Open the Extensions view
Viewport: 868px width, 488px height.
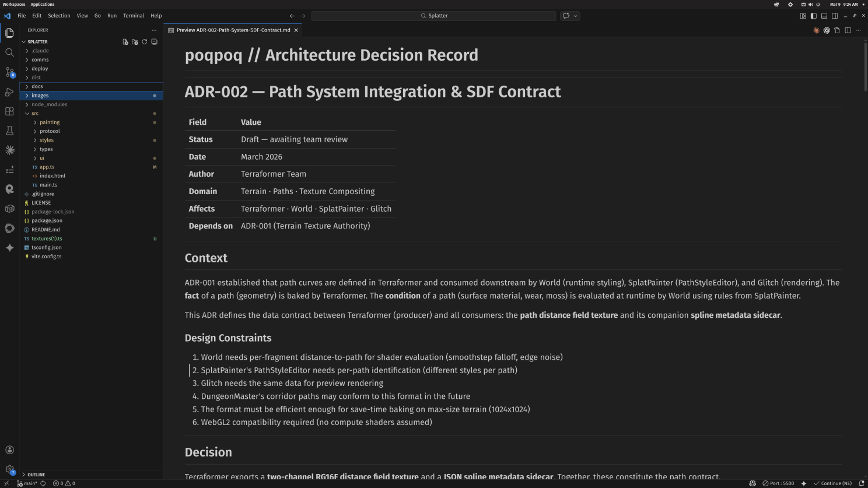click(9, 111)
